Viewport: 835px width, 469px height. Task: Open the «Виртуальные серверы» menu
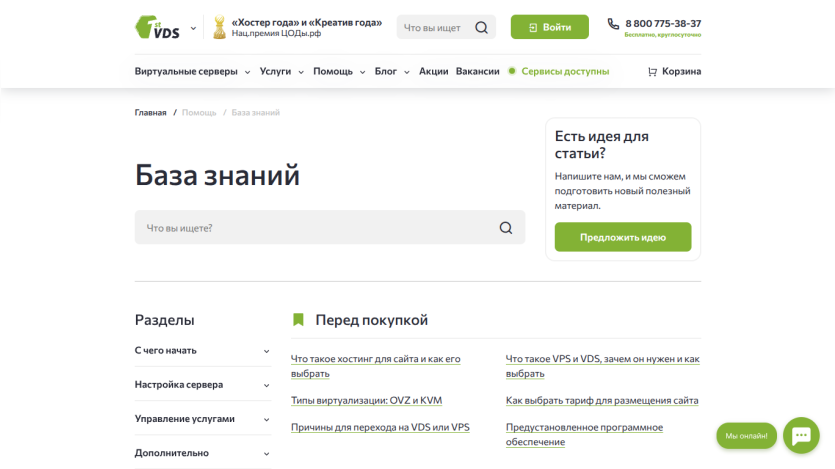(186, 71)
